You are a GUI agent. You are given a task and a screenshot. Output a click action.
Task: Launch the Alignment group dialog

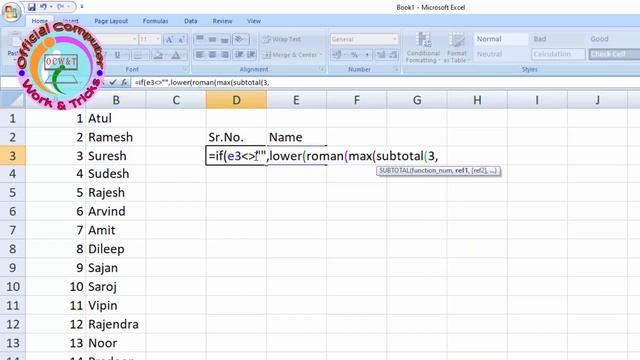pos(321,69)
